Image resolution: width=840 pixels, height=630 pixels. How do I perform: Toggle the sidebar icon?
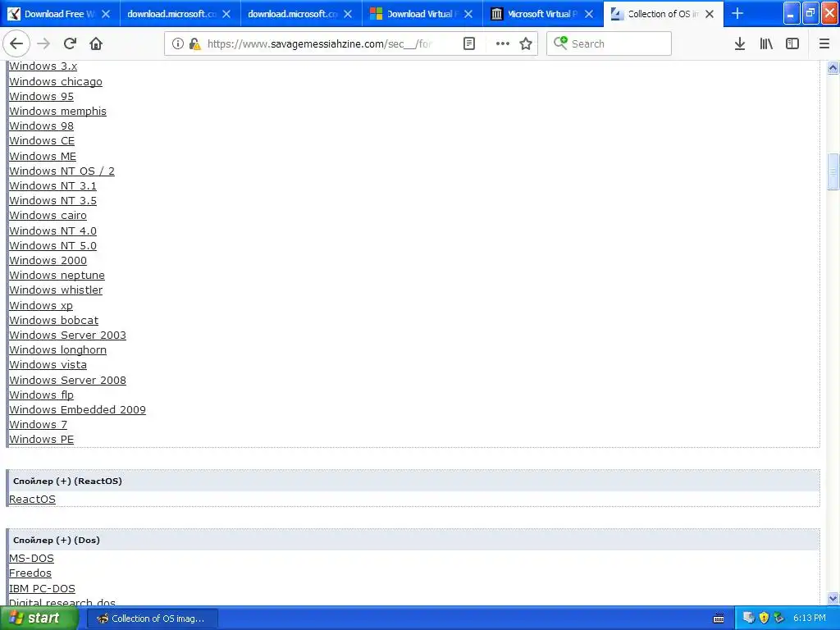[x=792, y=43]
